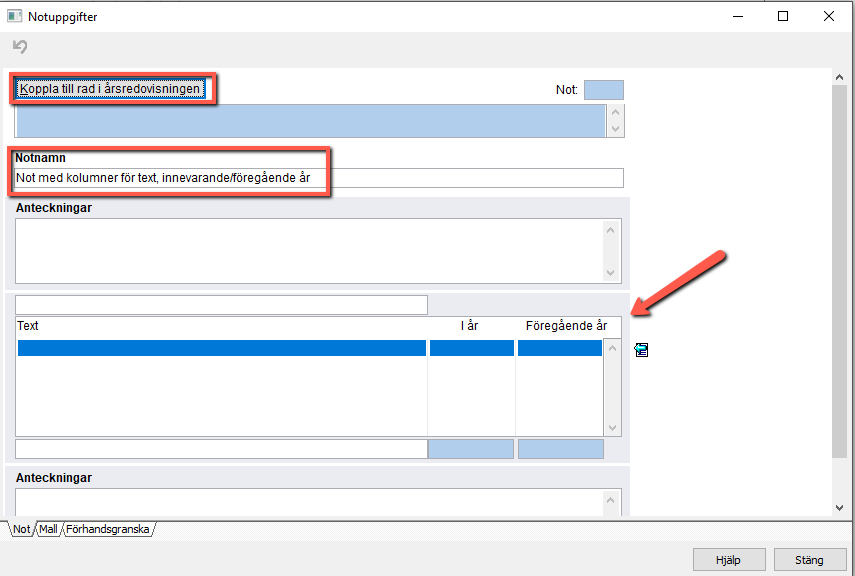Click up arrow in lower Anteckningar scrollbar

(x=611, y=500)
